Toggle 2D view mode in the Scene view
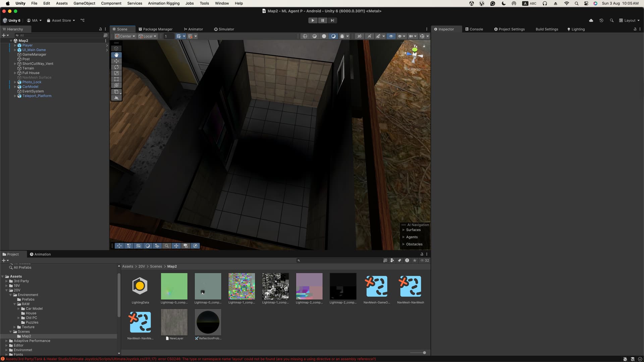The image size is (644, 362). tap(359, 36)
